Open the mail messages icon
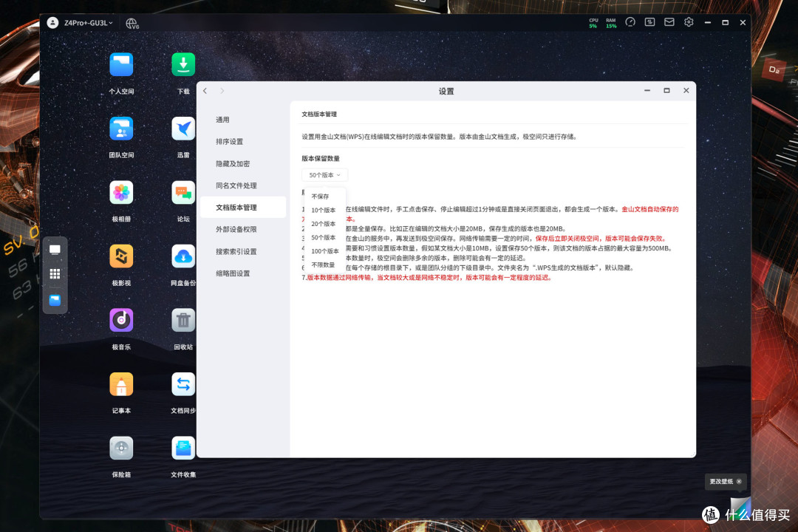Screen dimensions: 798x532 (x=669, y=22)
